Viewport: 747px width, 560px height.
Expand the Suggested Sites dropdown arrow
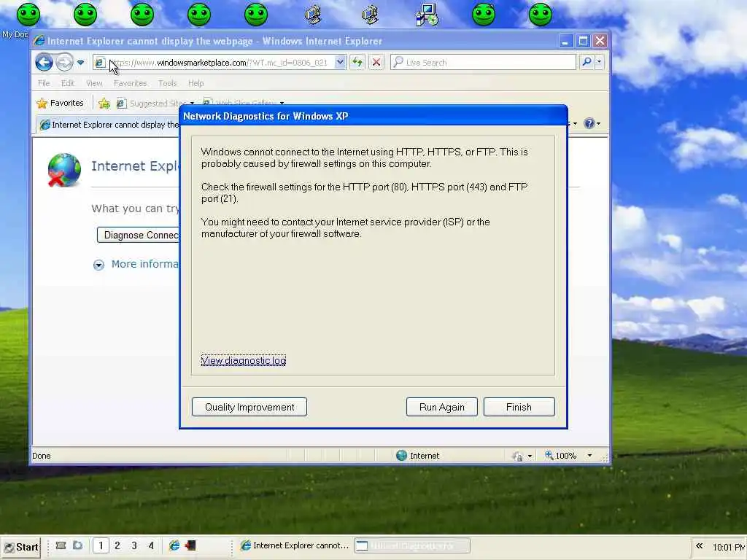(x=192, y=104)
